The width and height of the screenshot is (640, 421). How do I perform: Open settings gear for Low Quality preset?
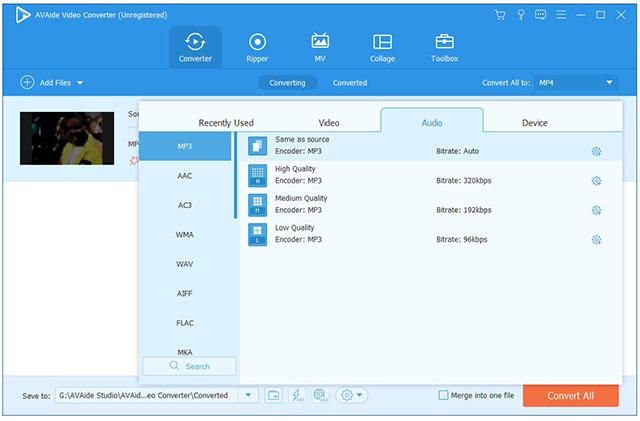click(x=596, y=240)
